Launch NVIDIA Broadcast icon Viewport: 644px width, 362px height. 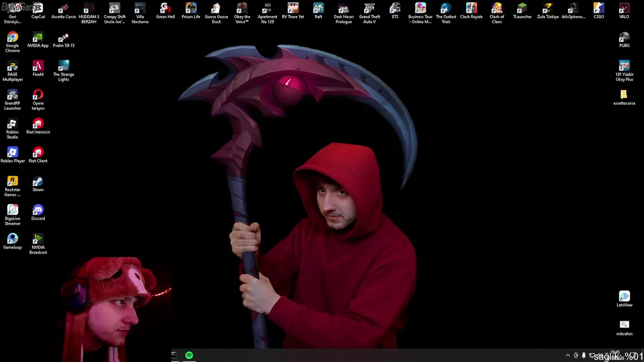point(38,244)
